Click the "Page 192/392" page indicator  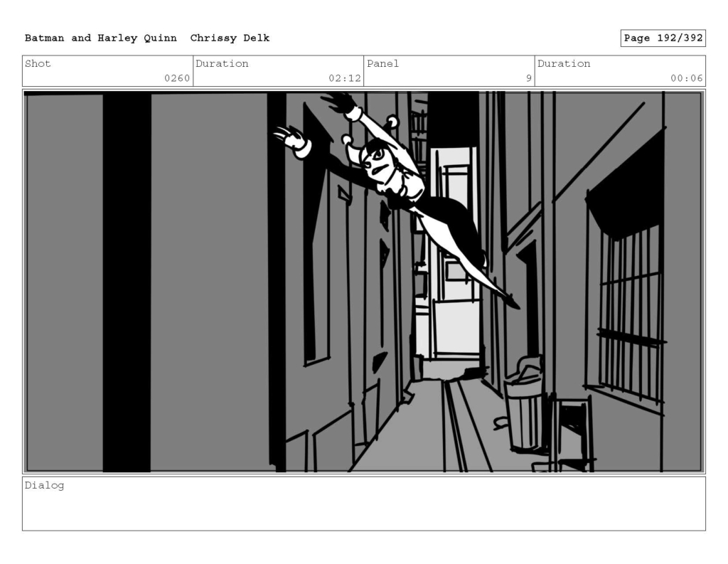pos(663,38)
